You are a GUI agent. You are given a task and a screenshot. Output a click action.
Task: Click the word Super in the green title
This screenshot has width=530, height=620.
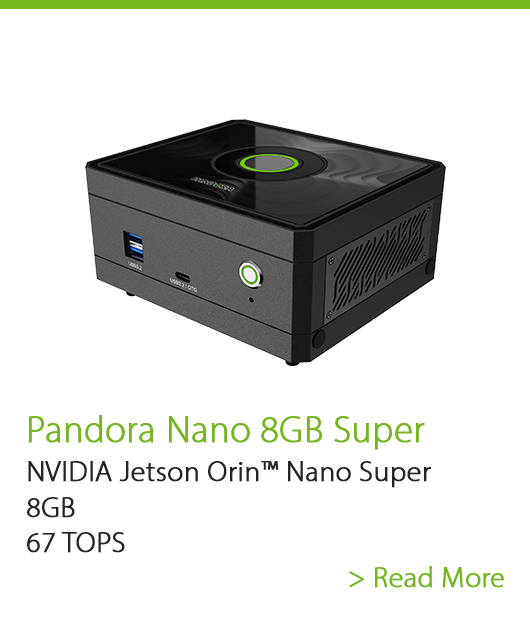tap(379, 431)
